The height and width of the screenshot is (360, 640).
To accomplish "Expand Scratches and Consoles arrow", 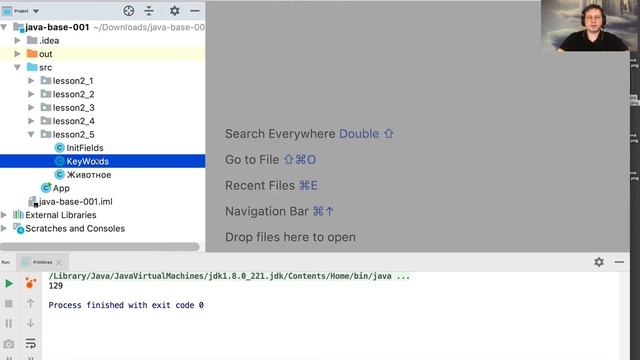I will click(4, 228).
